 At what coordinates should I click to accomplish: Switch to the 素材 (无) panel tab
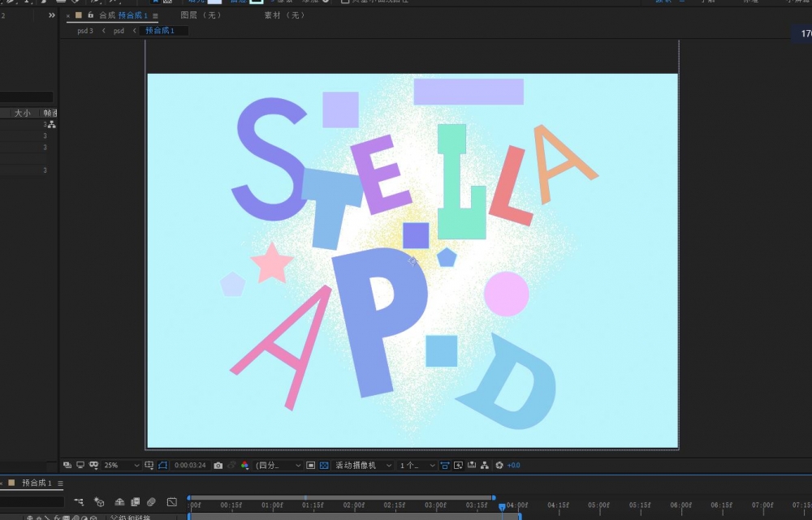284,15
